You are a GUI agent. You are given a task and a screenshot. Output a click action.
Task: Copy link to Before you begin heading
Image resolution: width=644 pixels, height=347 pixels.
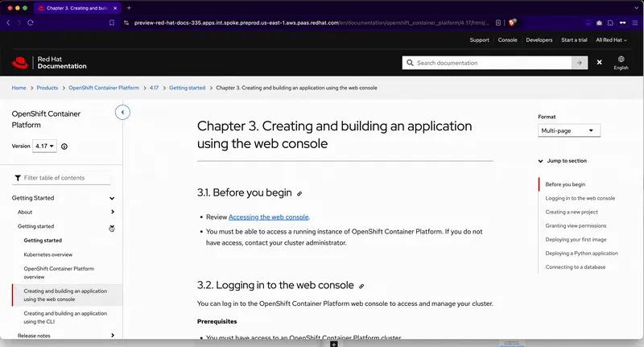click(x=299, y=194)
